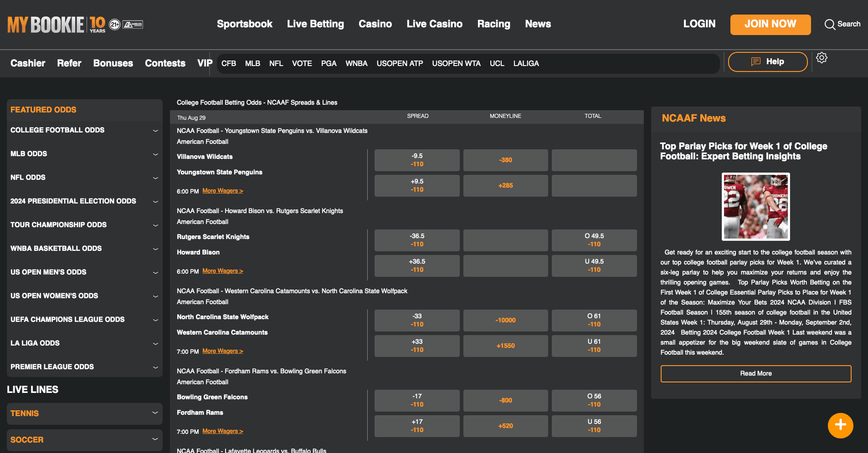This screenshot has height=453, width=868.
Task: Select the NFL quick link
Action: [276, 64]
